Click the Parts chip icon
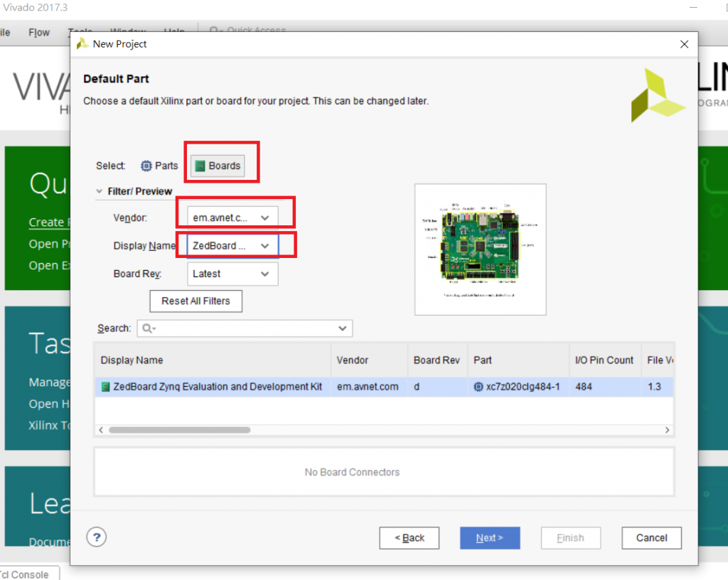728x580 pixels. pyautogui.click(x=146, y=166)
